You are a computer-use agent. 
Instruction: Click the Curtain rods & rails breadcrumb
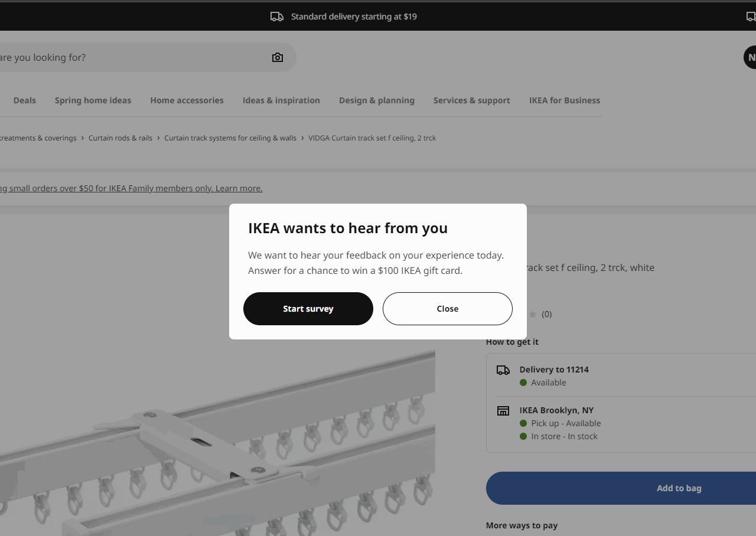tap(120, 138)
